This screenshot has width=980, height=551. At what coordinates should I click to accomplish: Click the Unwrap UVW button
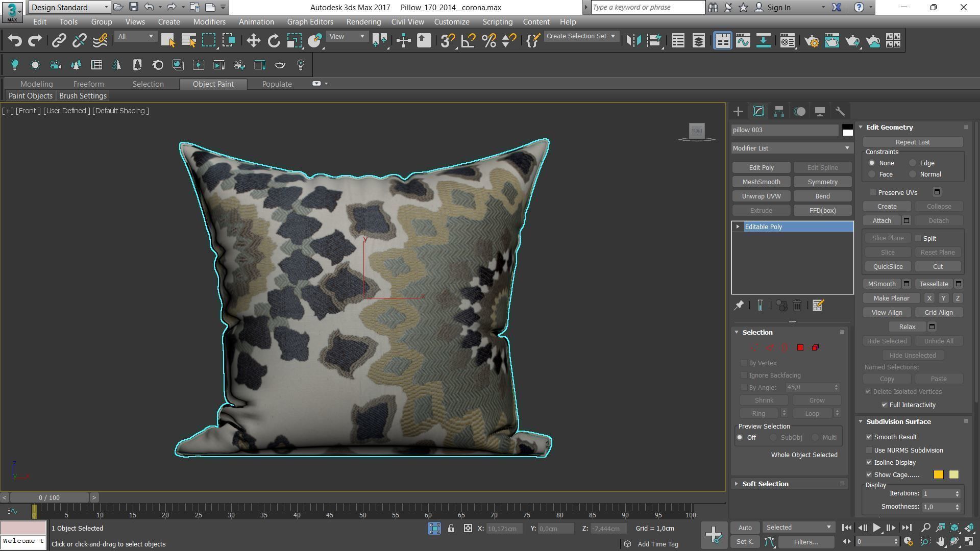(x=761, y=196)
